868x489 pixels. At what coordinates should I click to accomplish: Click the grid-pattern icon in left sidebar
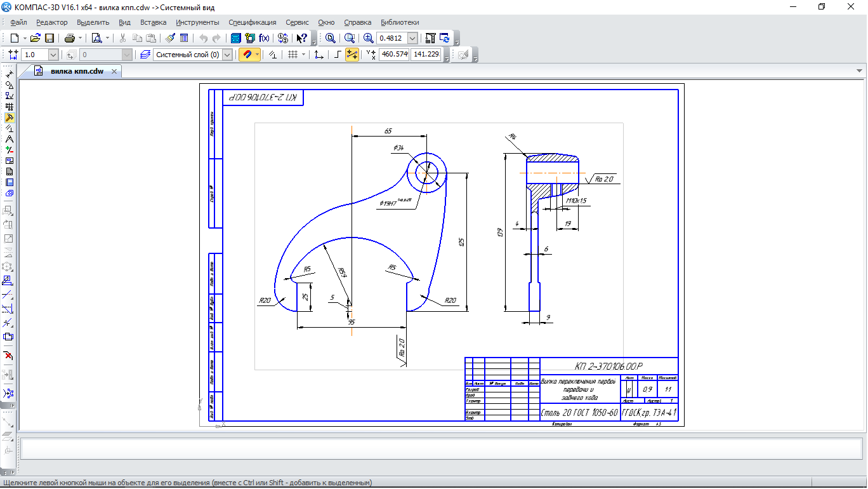pyautogui.click(x=10, y=107)
